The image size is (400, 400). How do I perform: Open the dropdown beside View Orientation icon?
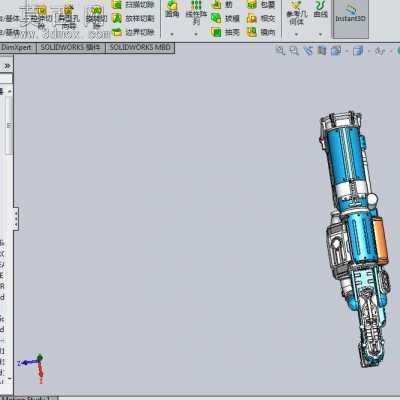[347, 51]
